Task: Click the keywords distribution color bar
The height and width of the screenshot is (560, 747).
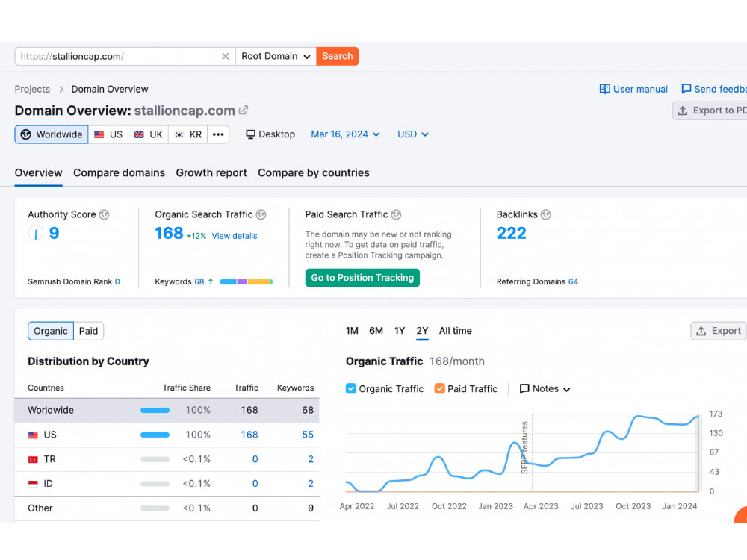Action: coord(247,282)
